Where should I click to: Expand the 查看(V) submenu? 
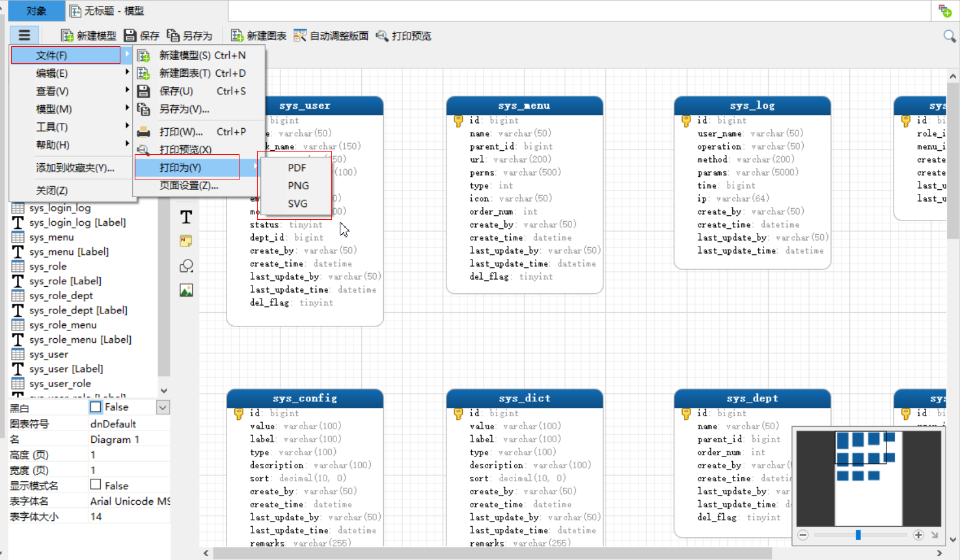(72, 91)
